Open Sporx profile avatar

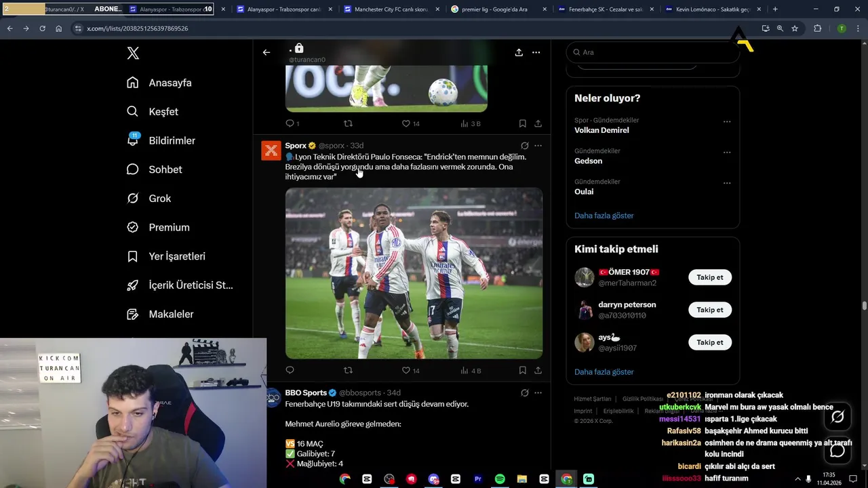[271, 150]
